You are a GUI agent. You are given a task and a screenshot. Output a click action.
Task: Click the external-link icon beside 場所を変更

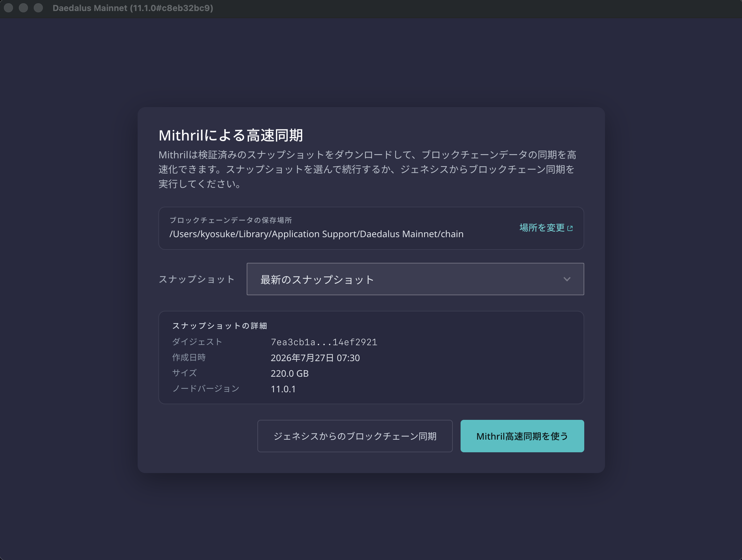(x=570, y=228)
